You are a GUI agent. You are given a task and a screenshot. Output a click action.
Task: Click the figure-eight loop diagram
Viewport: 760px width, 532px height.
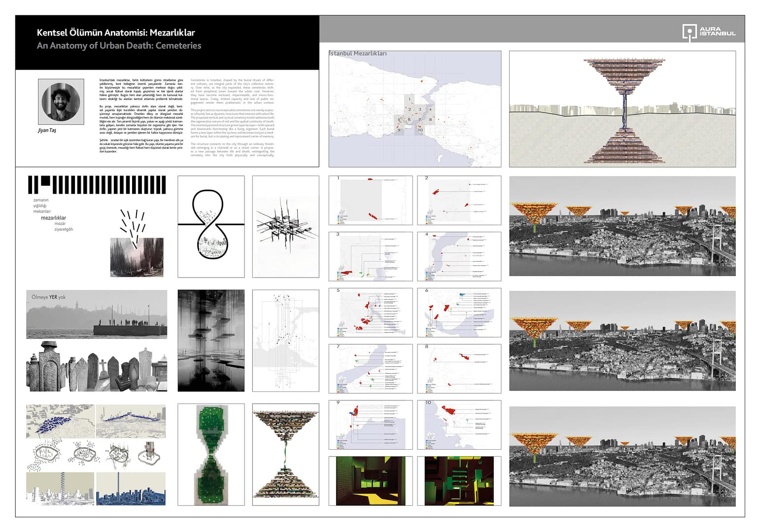(211, 226)
